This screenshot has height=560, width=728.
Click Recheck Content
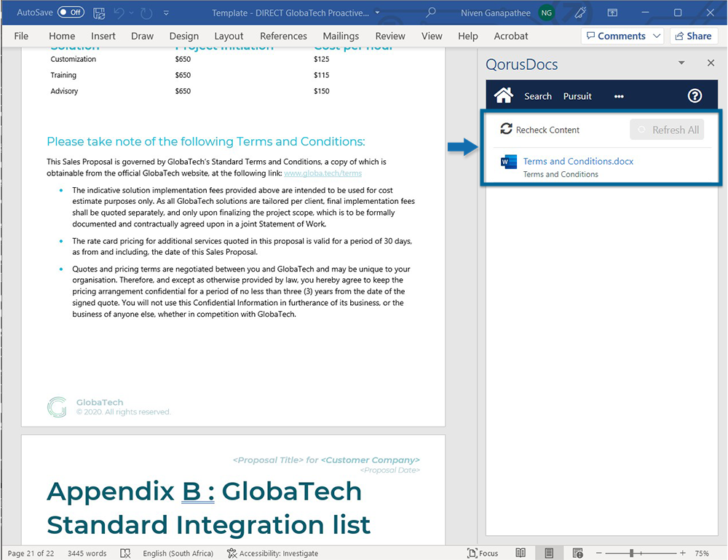tap(539, 130)
